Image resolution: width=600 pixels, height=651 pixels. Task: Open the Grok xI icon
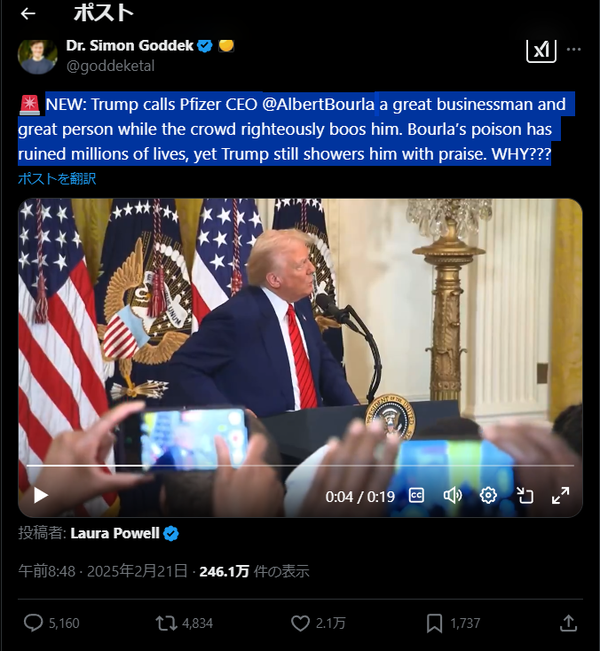pos(541,50)
